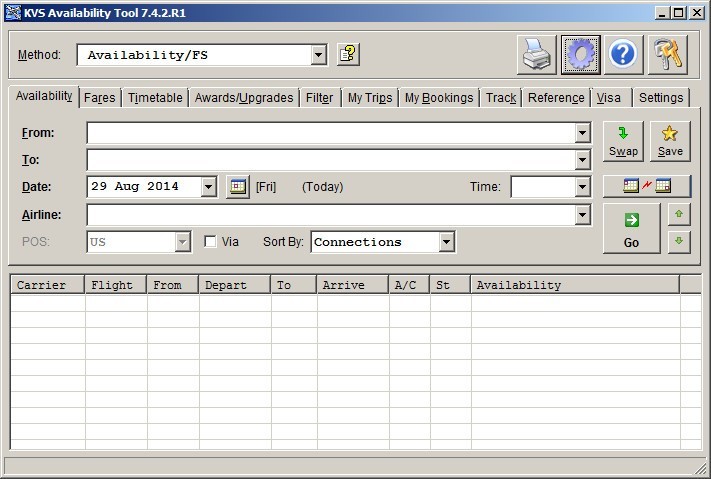The height and width of the screenshot is (479, 711).
Task: Click the Swap button with green arrow
Action: click(x=623, y=141)
